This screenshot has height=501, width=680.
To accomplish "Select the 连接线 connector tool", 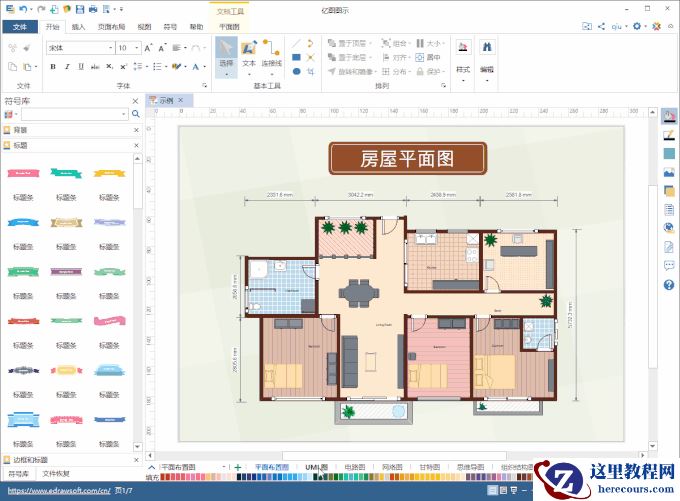I will click(271, 57).
